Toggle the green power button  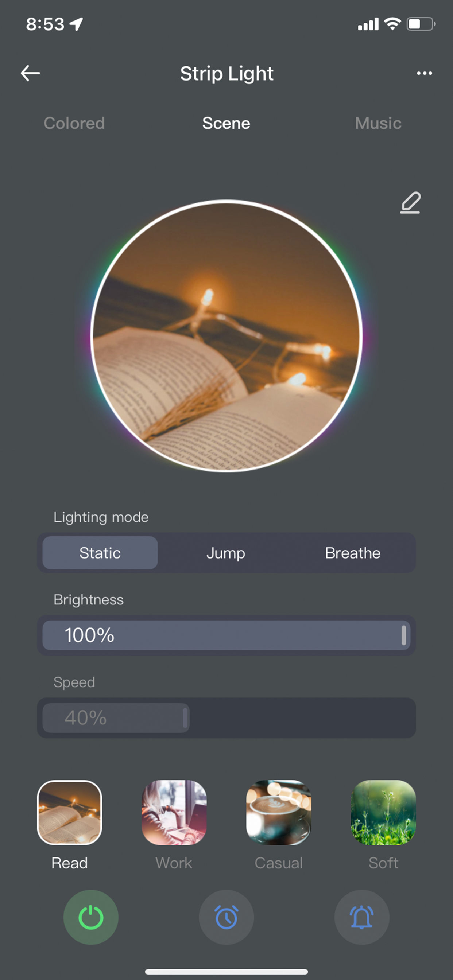pos(91,917)
